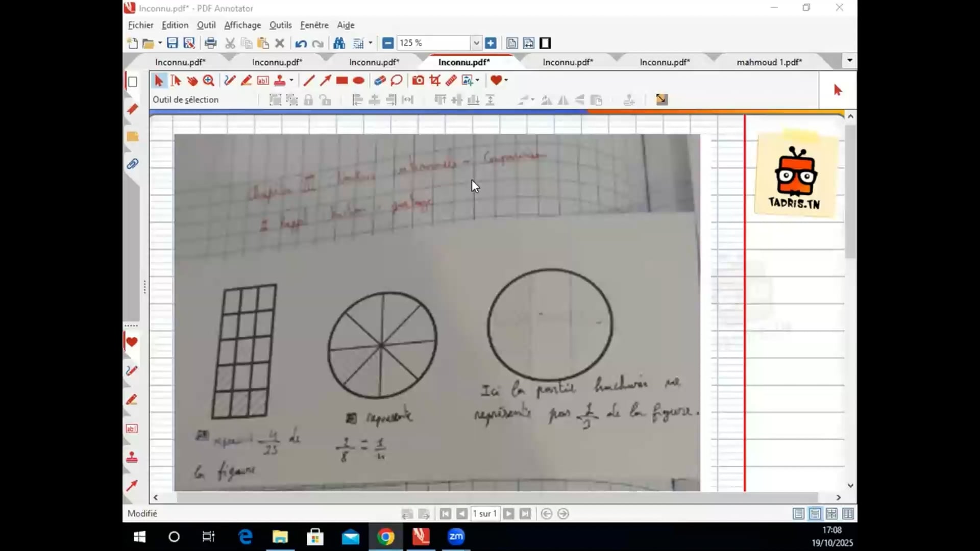
Task: Select the Eraser tool
Action: 379,80
